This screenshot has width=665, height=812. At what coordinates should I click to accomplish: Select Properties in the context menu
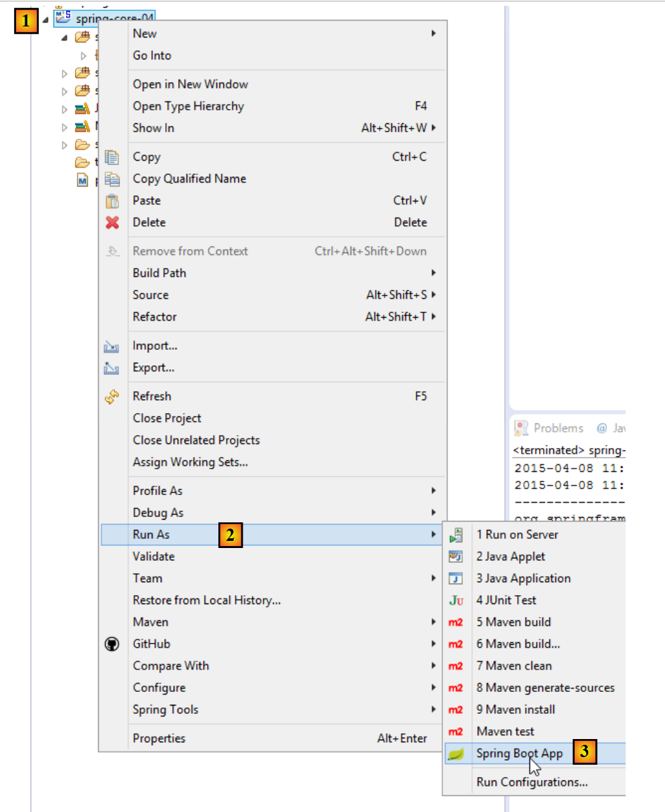pyautogui.click(x=159, y=738)
